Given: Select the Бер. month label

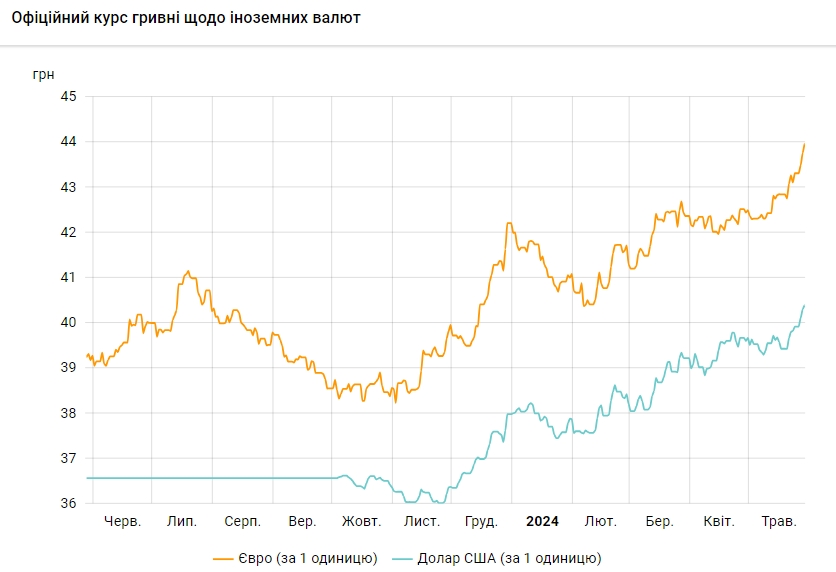Looking at the screenshot, I should click(659, 521).
